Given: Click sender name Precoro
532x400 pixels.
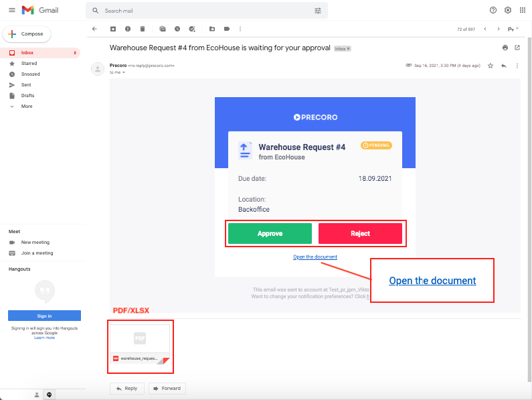Looking at the screenshot, I should (x=118, y=65).
